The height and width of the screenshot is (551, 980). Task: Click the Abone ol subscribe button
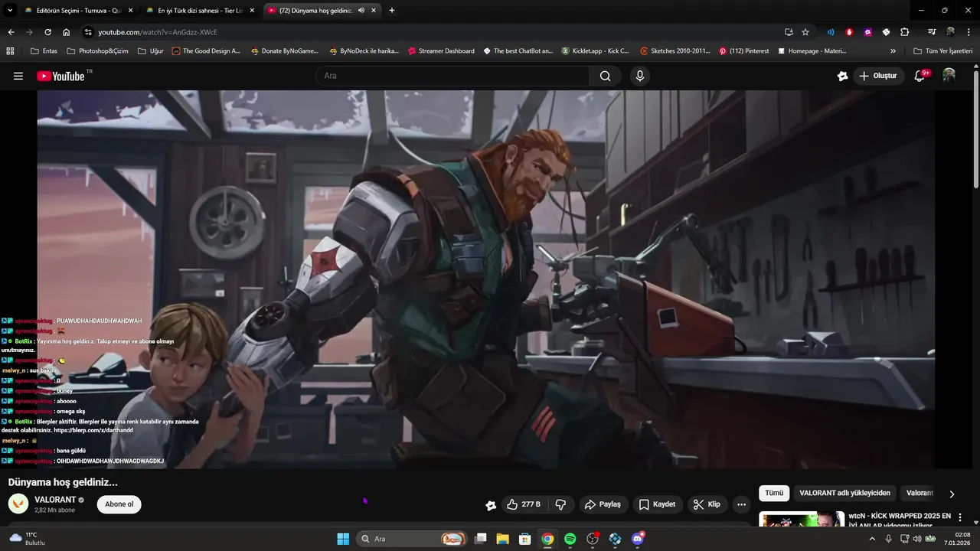(x=119, y=504)
